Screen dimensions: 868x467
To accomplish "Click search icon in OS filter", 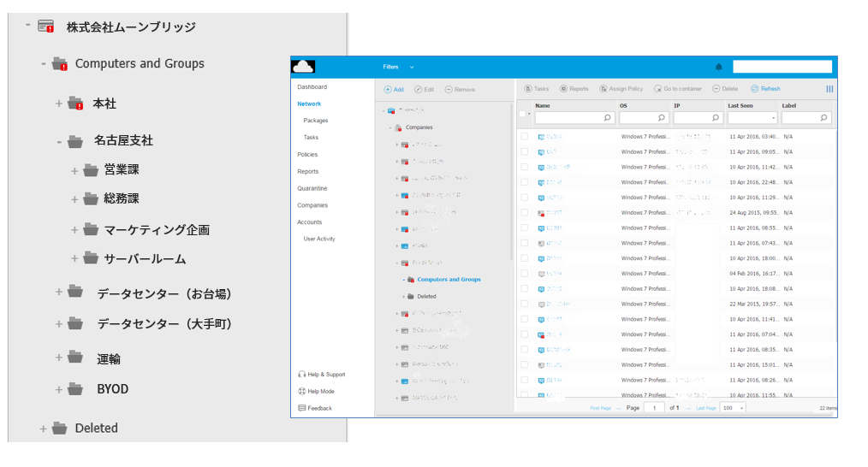I will (661, 118).
